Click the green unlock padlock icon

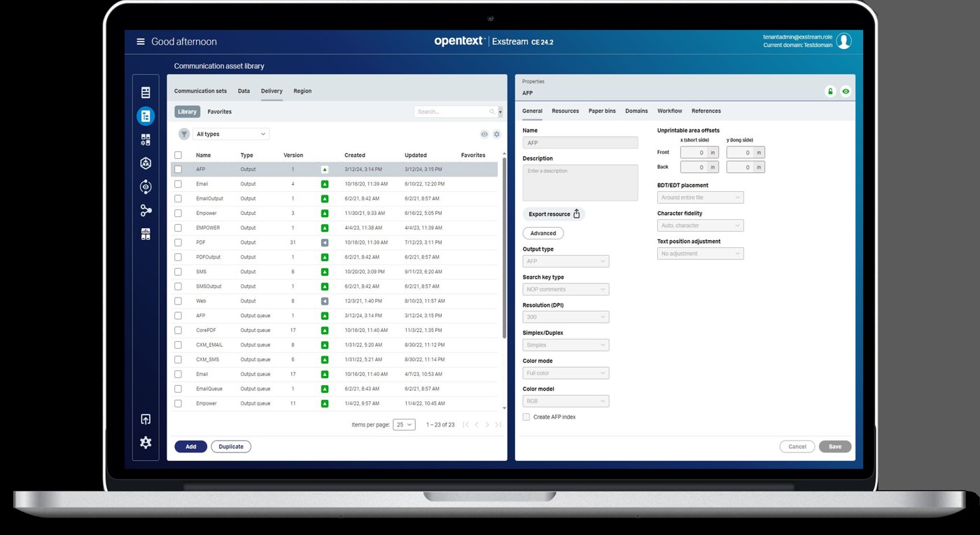(830, 91)
